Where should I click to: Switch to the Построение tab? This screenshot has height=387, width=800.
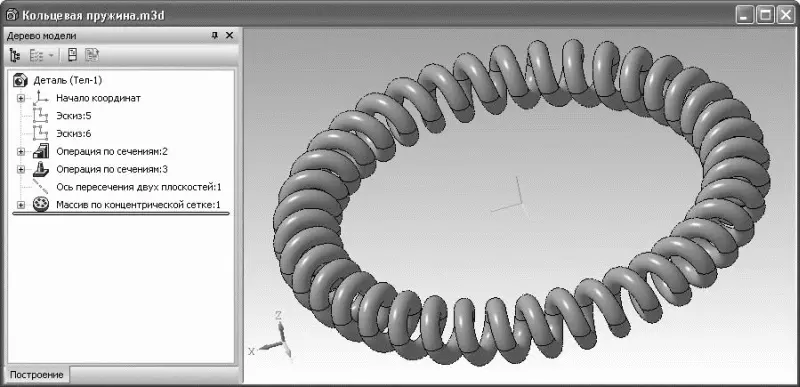pos(37,375)
